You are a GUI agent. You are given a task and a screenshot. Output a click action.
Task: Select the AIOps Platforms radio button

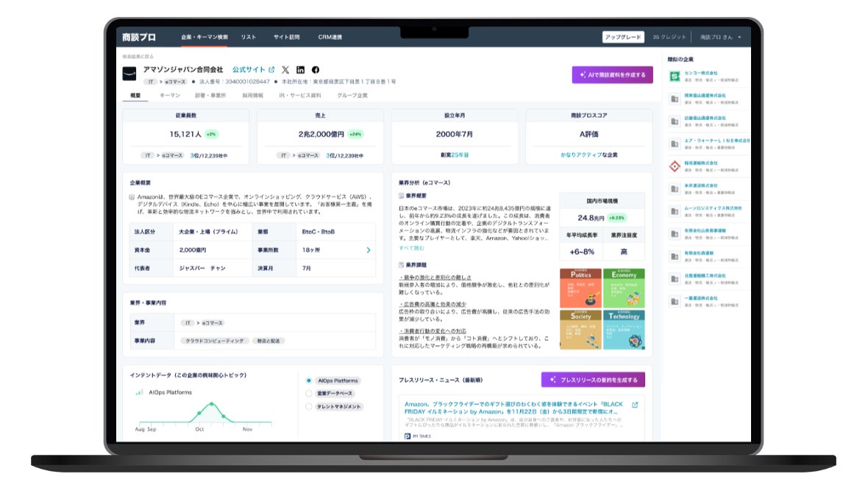point(309,381)
